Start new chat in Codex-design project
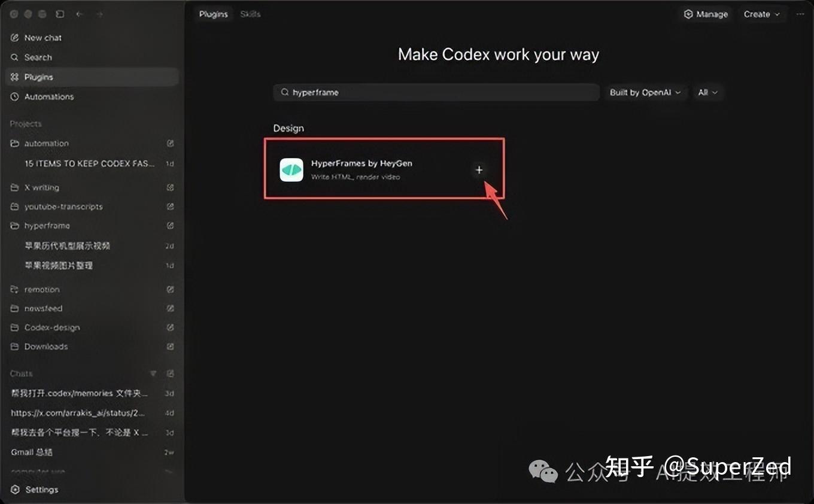 click(x=170, y=328)
